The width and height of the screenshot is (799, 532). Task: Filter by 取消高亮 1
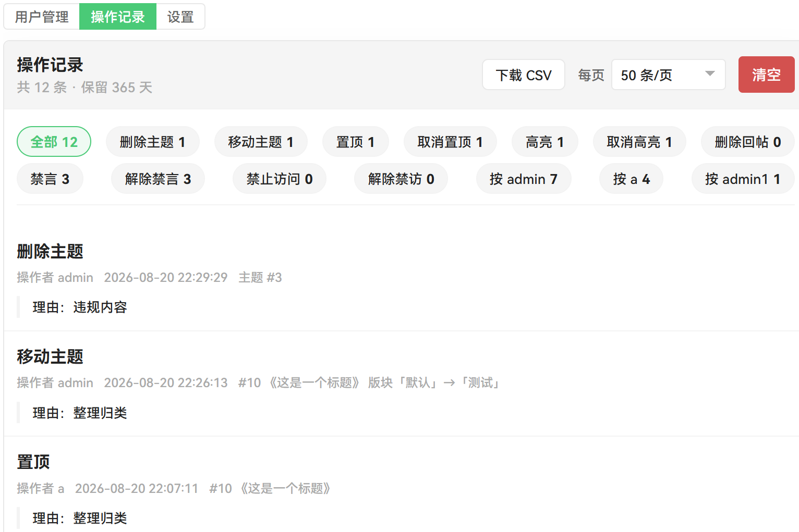coord(639,142)
